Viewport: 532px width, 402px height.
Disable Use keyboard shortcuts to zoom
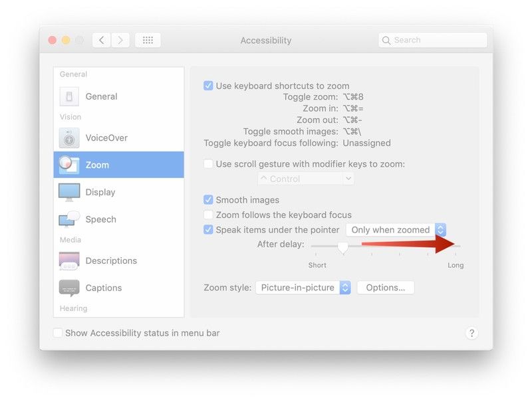(208, 86)
